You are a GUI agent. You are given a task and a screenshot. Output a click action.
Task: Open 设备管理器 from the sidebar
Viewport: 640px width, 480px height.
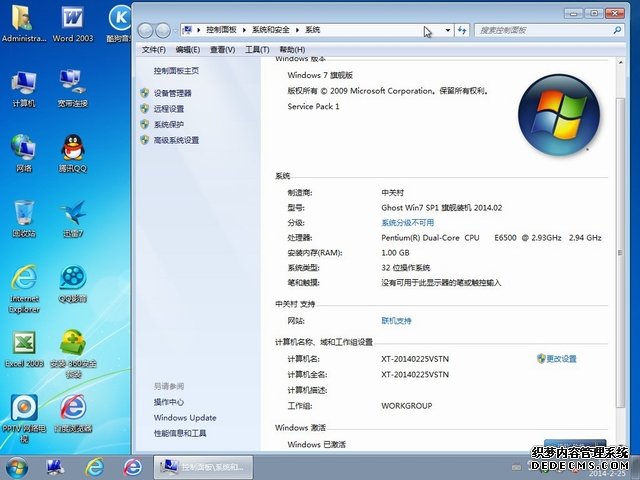[x=173, y=93]
